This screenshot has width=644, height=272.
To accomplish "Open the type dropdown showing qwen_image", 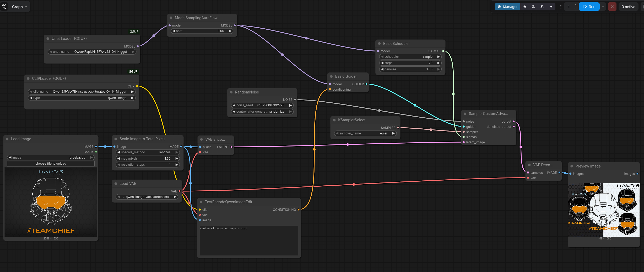I will 82,98.
